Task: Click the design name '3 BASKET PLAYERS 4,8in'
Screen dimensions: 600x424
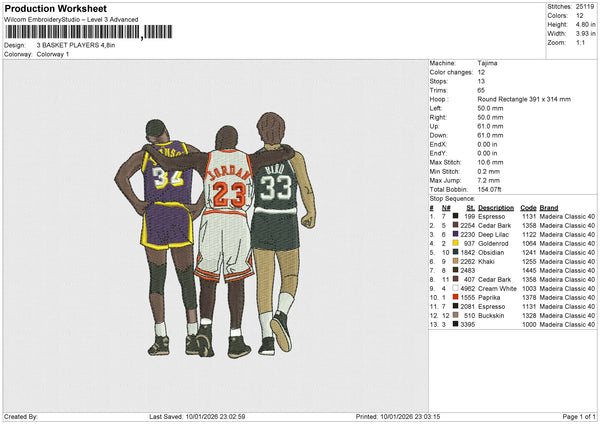Action: [76, 45]
